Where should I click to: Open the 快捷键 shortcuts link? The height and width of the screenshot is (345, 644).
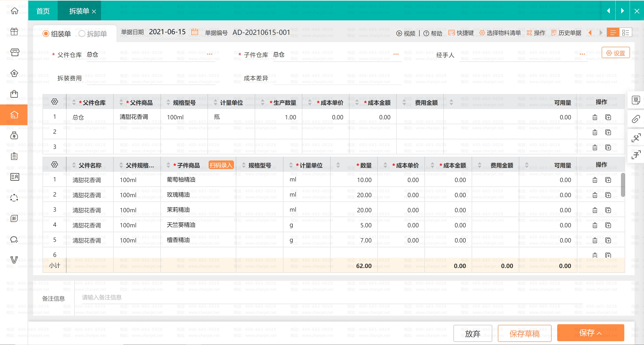461,33
